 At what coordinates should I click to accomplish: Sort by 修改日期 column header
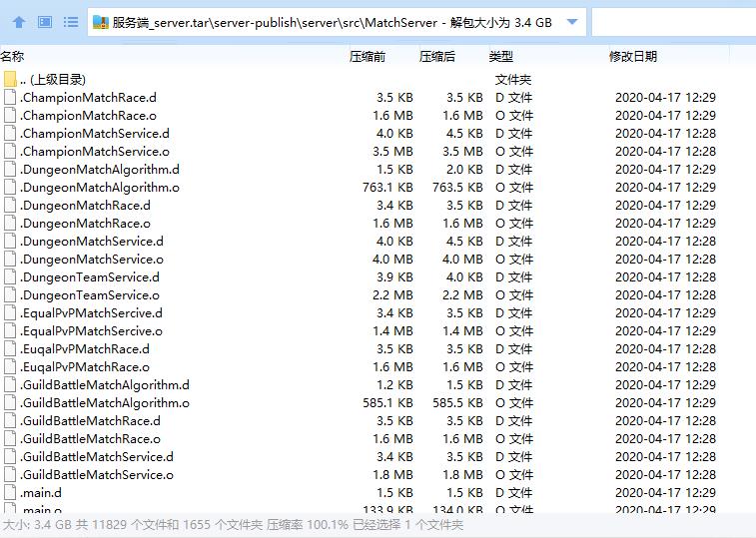pyautogui.click(x=633, y=57)
